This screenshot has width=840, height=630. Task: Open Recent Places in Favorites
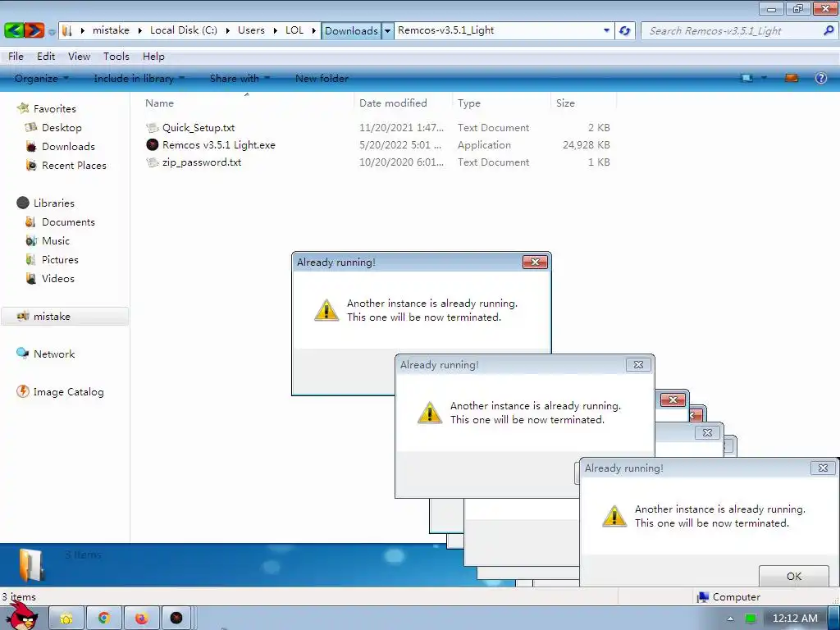click(x=74, y=166)
